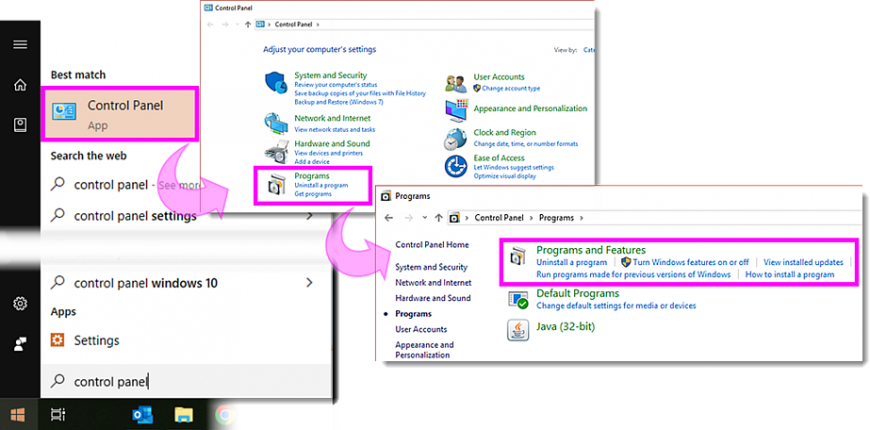Open the documents filter icon in sidebar

(x=20, y=124)
